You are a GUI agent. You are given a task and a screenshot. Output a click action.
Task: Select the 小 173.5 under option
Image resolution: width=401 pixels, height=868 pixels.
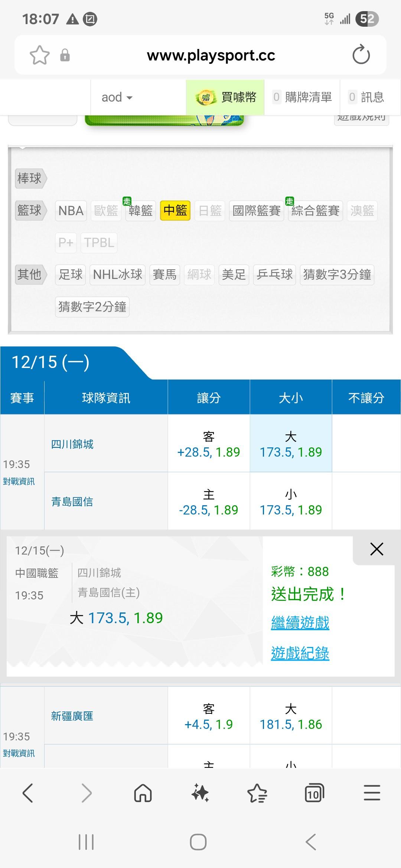coord(291,502)
